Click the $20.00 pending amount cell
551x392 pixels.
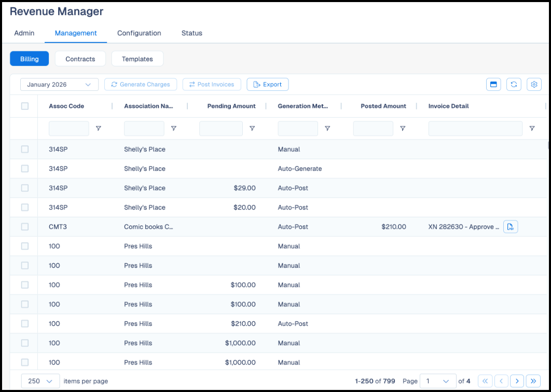(244, 207)
